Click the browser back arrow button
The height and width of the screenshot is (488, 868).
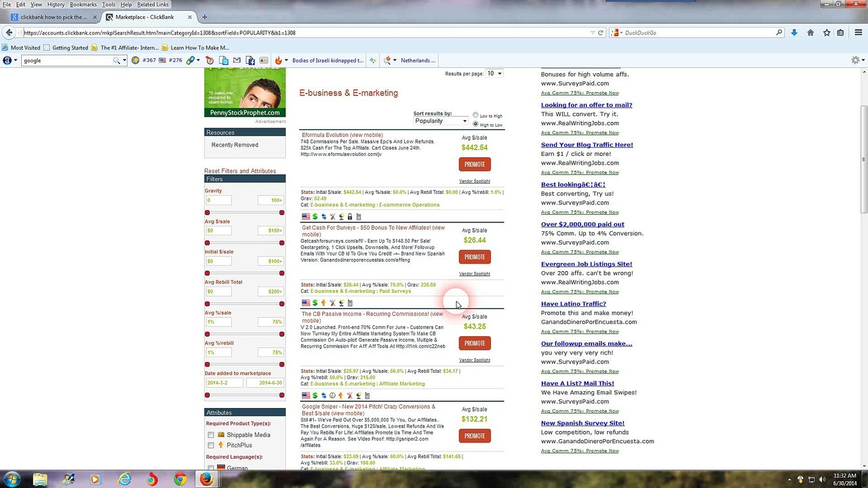tap(9, 33)
